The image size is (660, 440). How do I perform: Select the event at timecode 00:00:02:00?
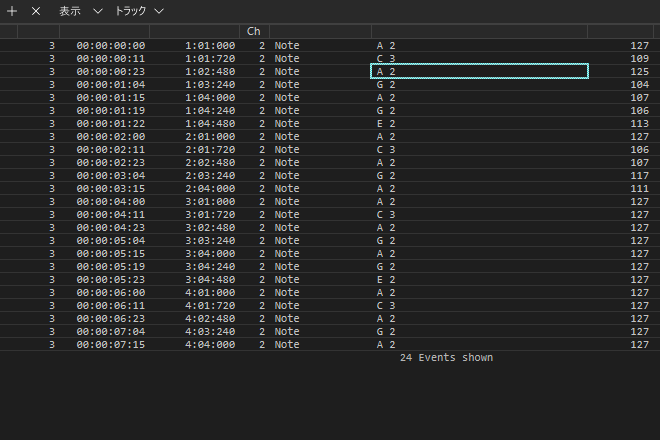coord(110,136)
